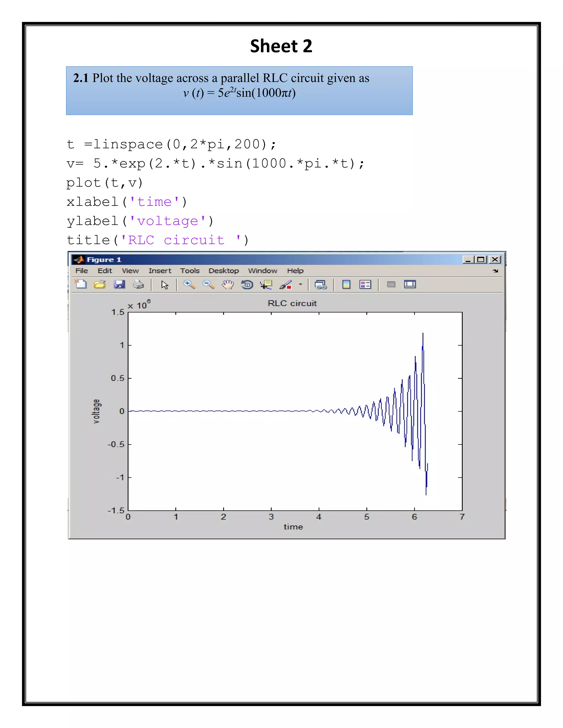Image resolution: width=563 pixels, height=728 pixels.
Task: Enable the Data Cursor tool
Action: point(266,284)
